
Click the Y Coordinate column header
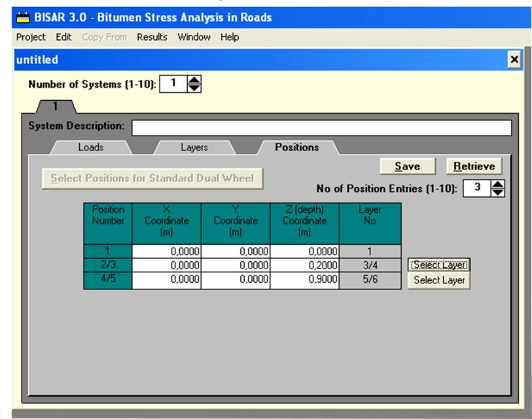[236, 224]
